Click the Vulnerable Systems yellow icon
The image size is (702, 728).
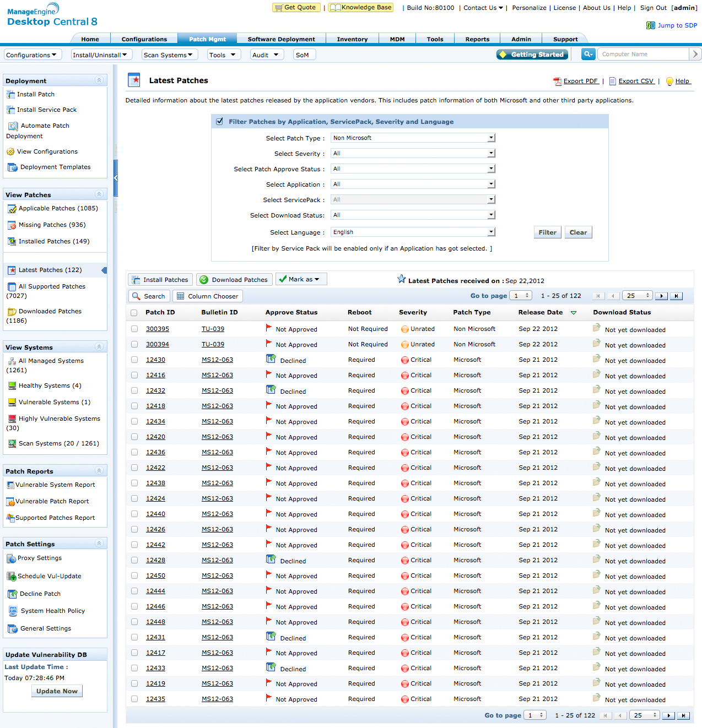12,403
